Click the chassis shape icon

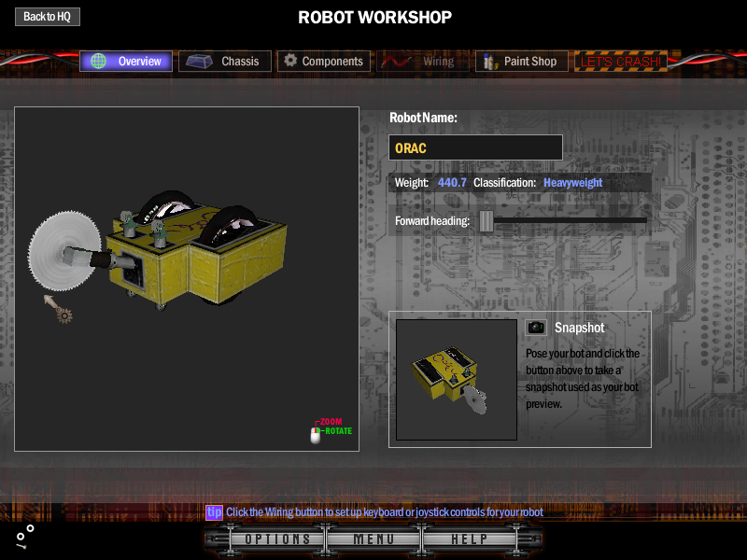point(199,61)
